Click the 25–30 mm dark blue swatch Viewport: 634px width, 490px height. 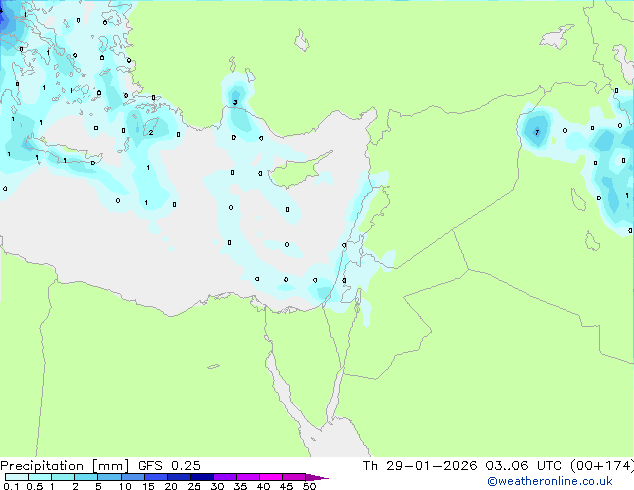(x=201, y=477)
